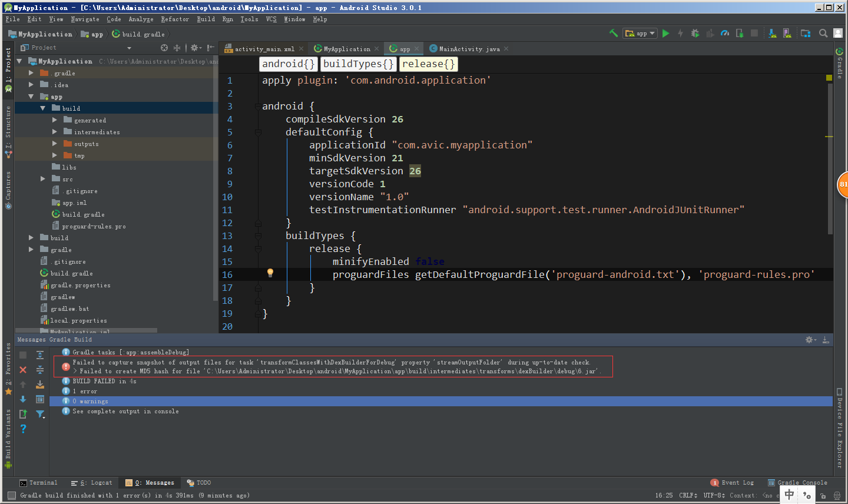This screenshot has width=848, height=504.
Task: Click the Make Project hammer icon
Action: click(x=613, y=33)
